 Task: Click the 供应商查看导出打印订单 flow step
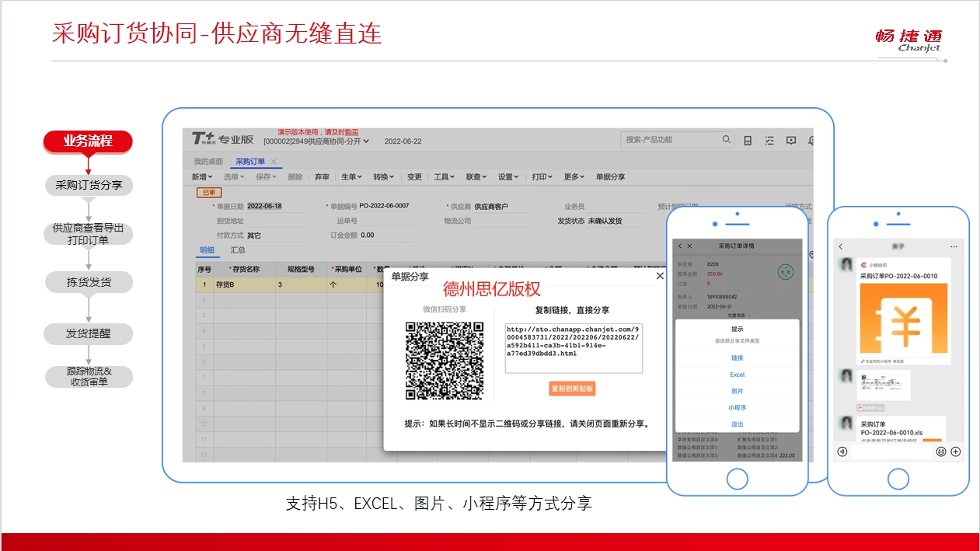point(88,234)
